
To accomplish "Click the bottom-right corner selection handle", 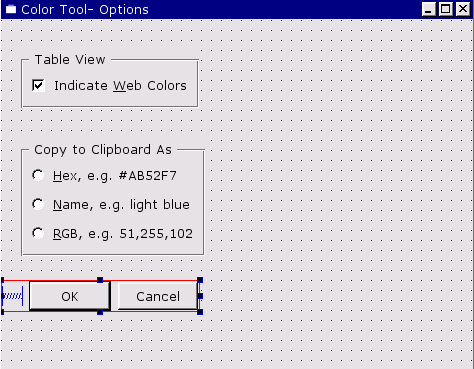I will coord(200,312).
